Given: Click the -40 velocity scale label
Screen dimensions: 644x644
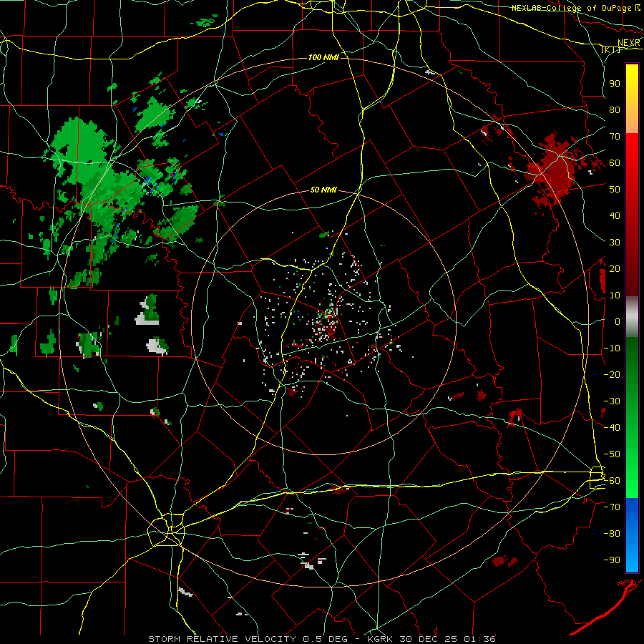Looking at the screenshot, I should [x=612, y=428].
